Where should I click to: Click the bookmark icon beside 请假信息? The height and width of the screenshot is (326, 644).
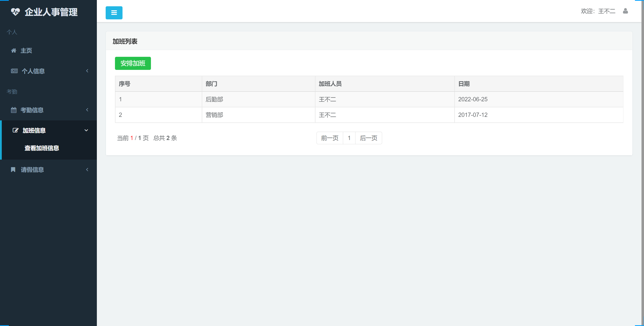pyautogui.click(x=13, y=169)
